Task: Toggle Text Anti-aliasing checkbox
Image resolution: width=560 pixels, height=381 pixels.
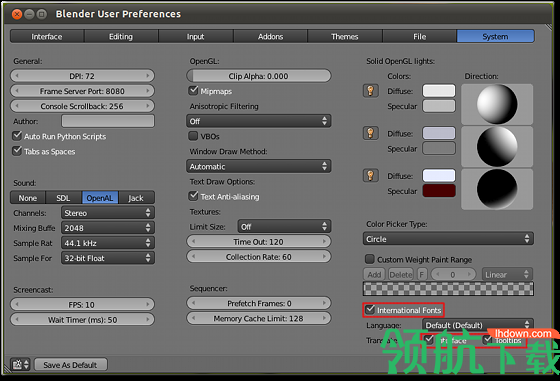Action: (x=193, y=196)
